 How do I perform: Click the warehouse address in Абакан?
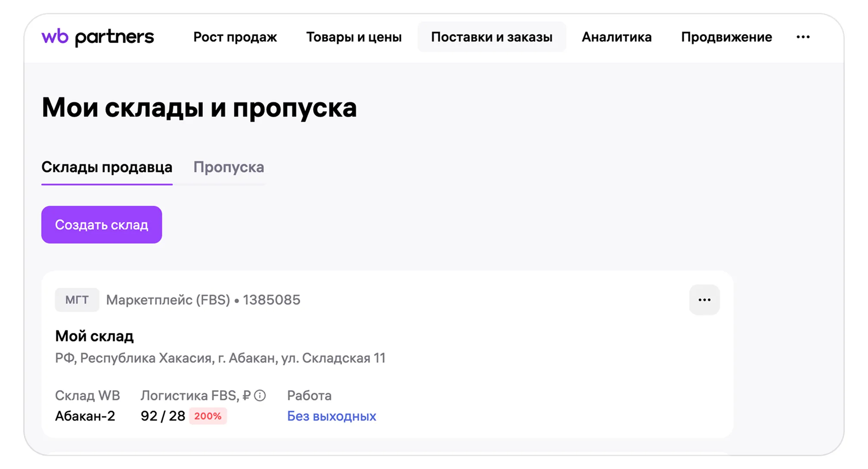pos(220,358)
